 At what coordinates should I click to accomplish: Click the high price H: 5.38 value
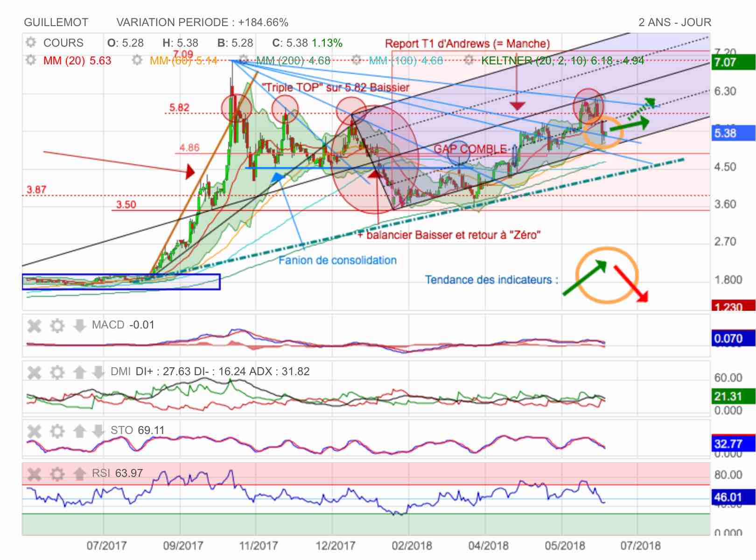180,43
